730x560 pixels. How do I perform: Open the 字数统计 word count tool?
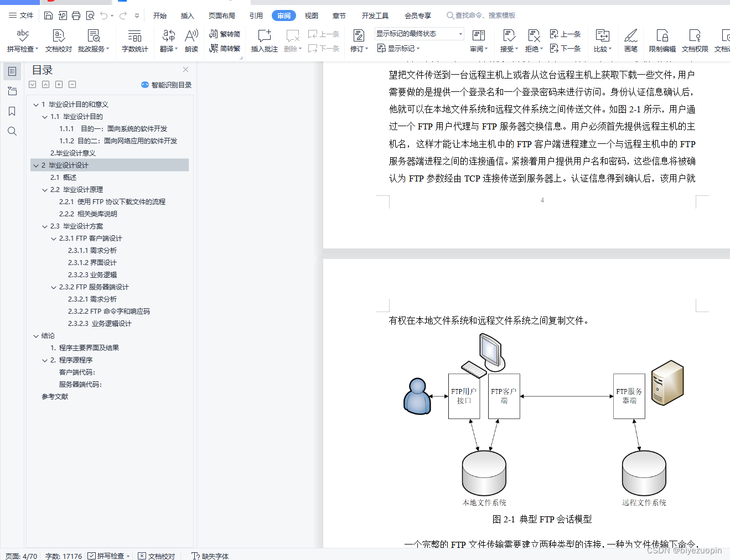(x=134, y=39)
